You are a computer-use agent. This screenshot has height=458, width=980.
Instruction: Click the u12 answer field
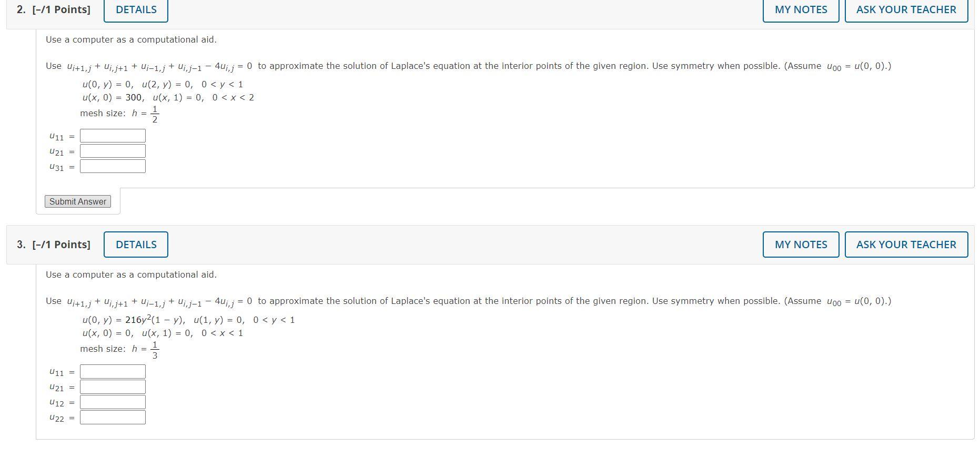112,402
